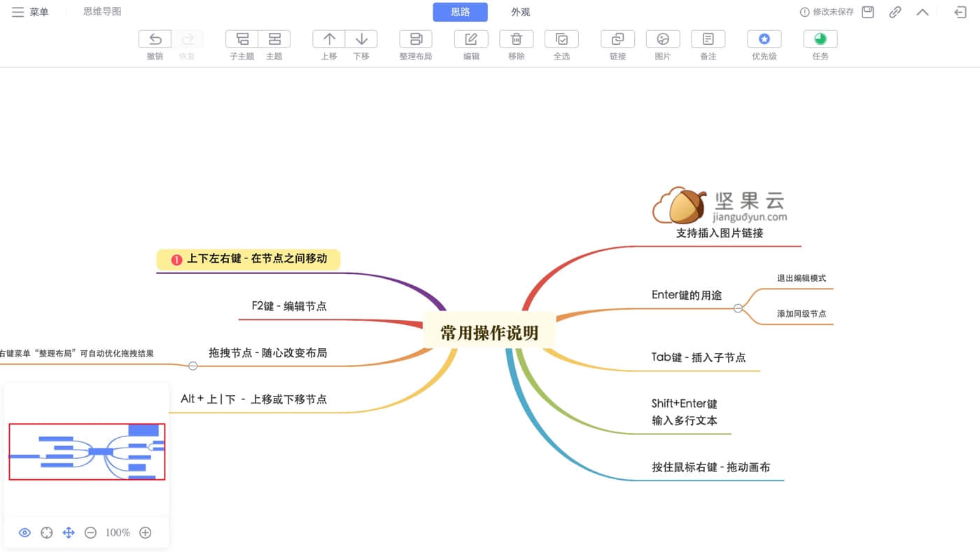Zoom in with the plus button
Image resolution: width=980 pixels, height=552 pixels.
pyautogui.click(x=145, y=532)
